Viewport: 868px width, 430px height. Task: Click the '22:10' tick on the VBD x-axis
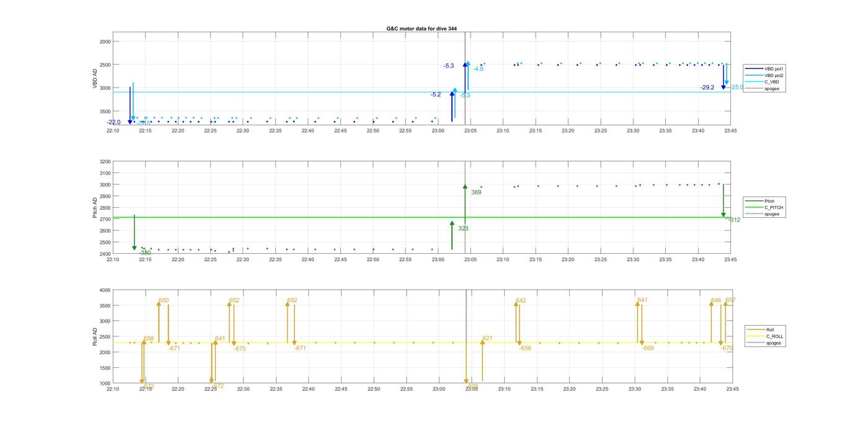click(113, 130)
